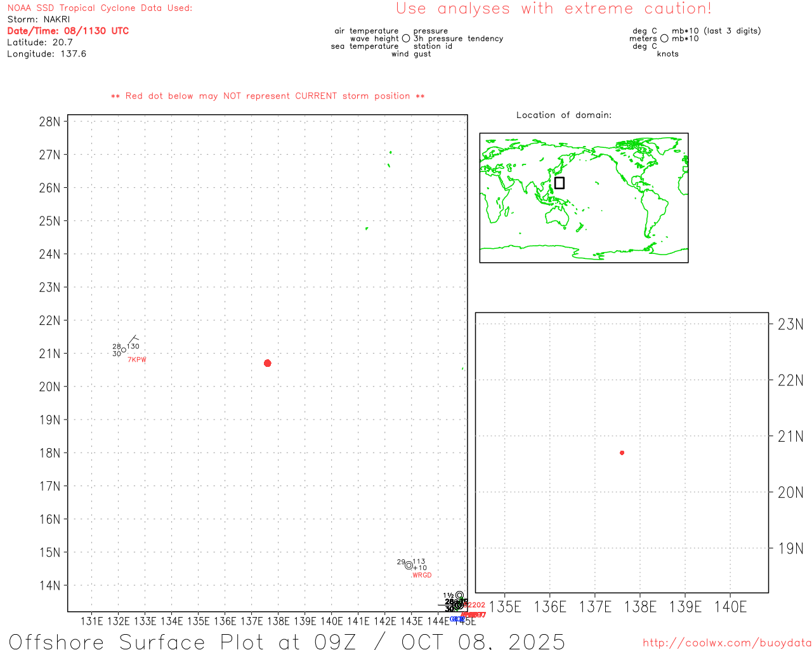
Task: Click the red 52202 buoy station label
Action: pyautogui.click(x=475, y=605)
